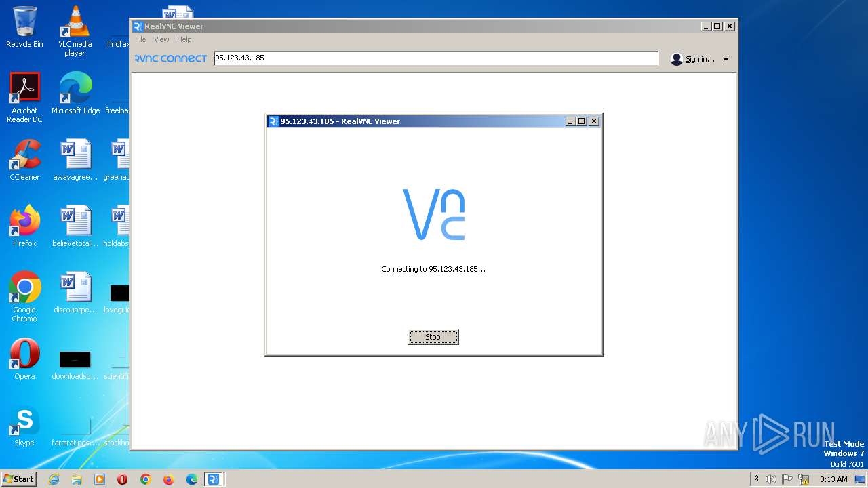
Task: Select the downloadsu desktop file
Action: point(75,365)
